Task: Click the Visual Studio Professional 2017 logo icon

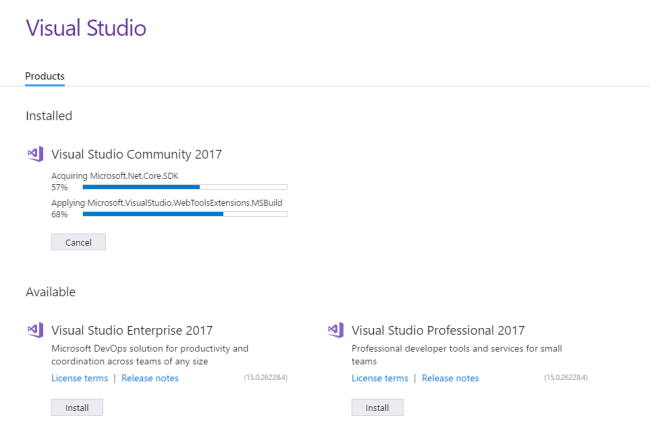Action: pyautogui.click(x=336, y=330)
